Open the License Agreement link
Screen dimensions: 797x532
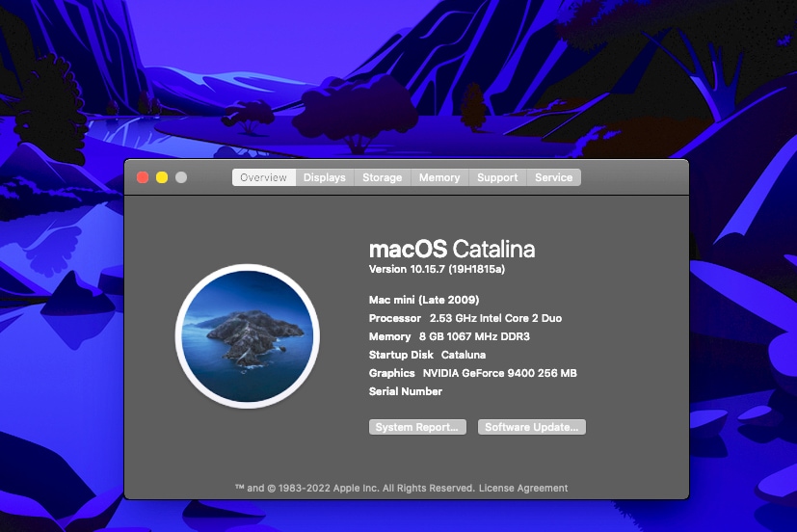click(523, 488)
